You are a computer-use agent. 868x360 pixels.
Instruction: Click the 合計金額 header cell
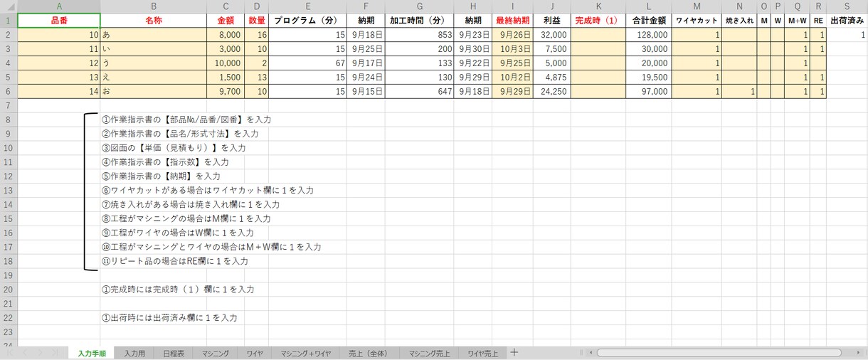[x=647, y=21]
